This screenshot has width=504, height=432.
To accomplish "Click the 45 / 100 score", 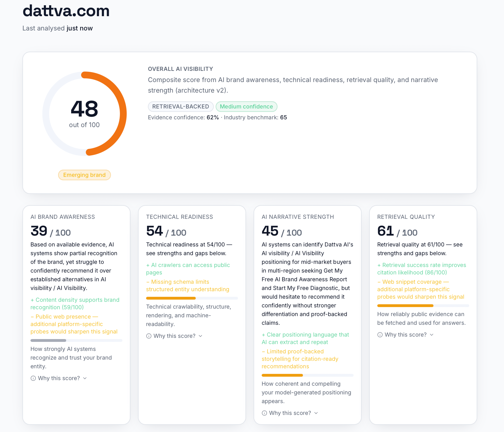I will [282, 231].
